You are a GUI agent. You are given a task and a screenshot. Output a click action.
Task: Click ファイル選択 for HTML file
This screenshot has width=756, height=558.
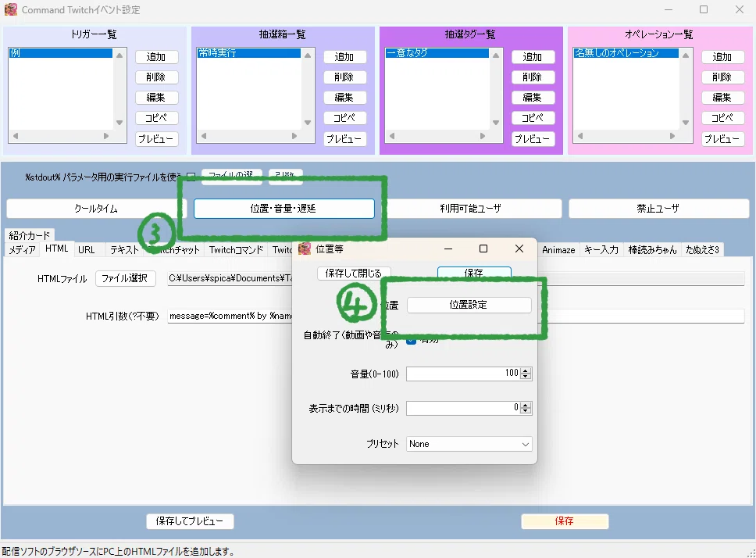[126, 278]
